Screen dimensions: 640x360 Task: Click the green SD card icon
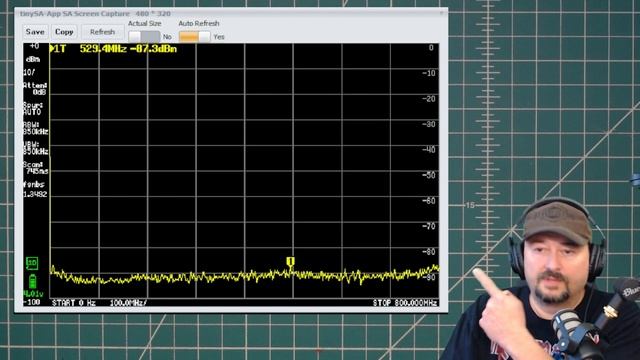point(32,263)
